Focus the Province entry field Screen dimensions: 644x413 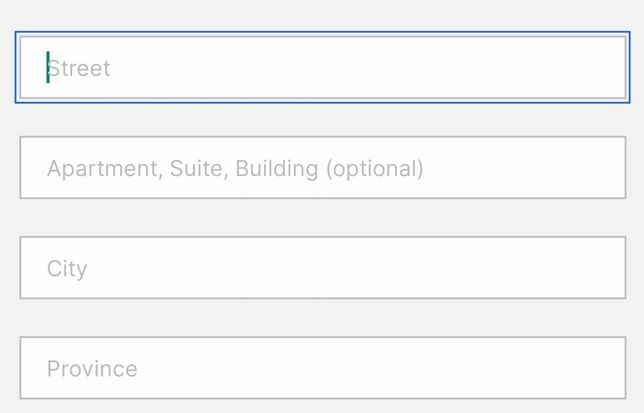[x=322, y=368]
